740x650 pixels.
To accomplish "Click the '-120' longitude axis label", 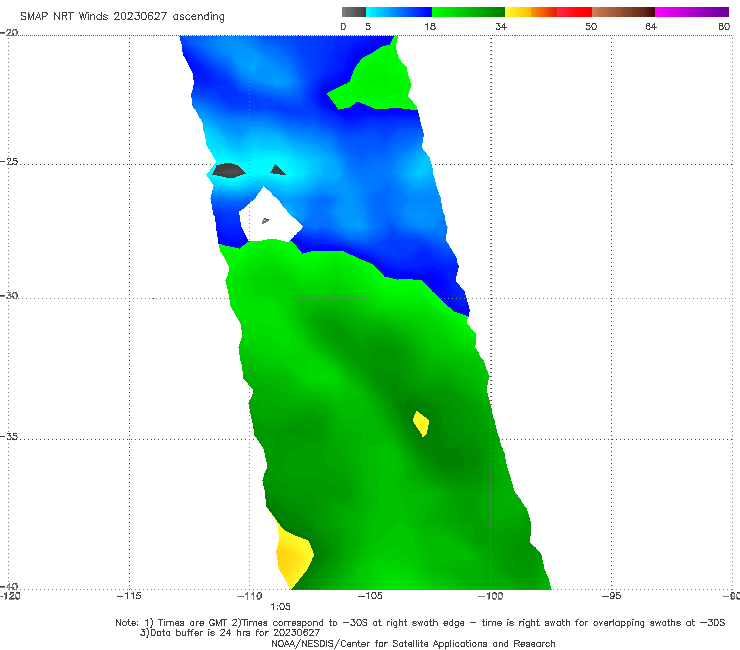I will (10, 596).
